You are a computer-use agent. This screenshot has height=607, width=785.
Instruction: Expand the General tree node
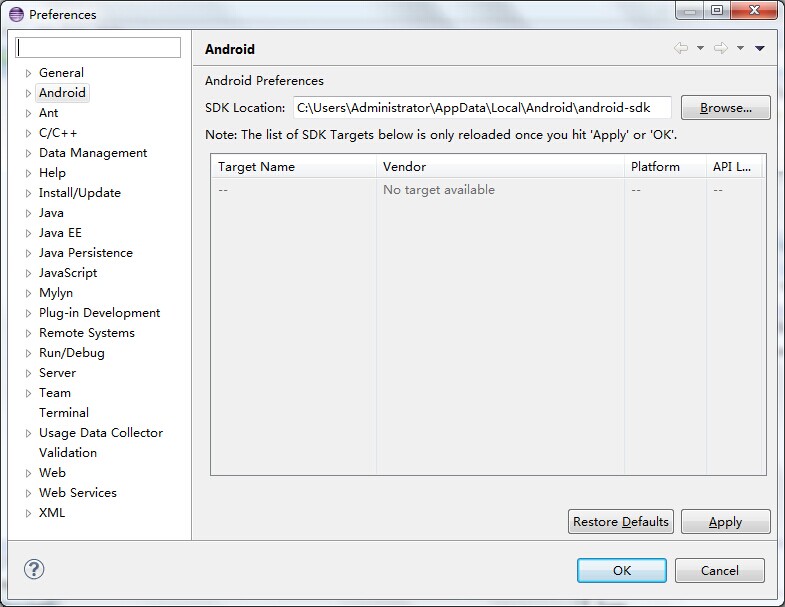(x=29, y=73)
